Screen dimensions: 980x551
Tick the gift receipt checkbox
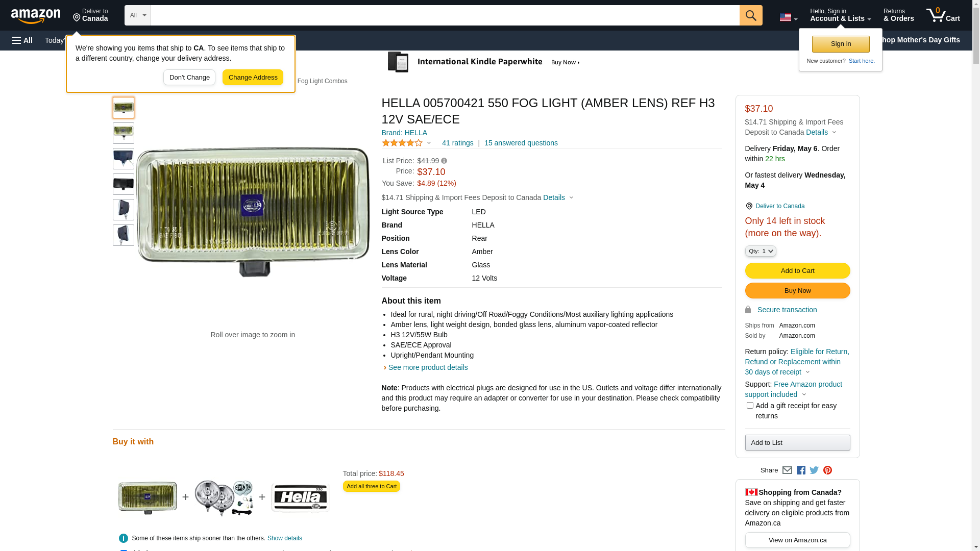[x=750, y=406]
